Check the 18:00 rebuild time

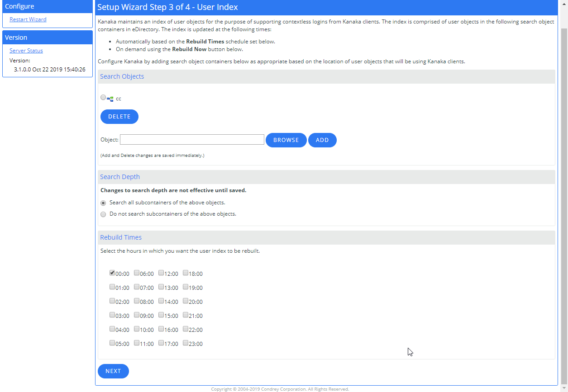point(186,273)
